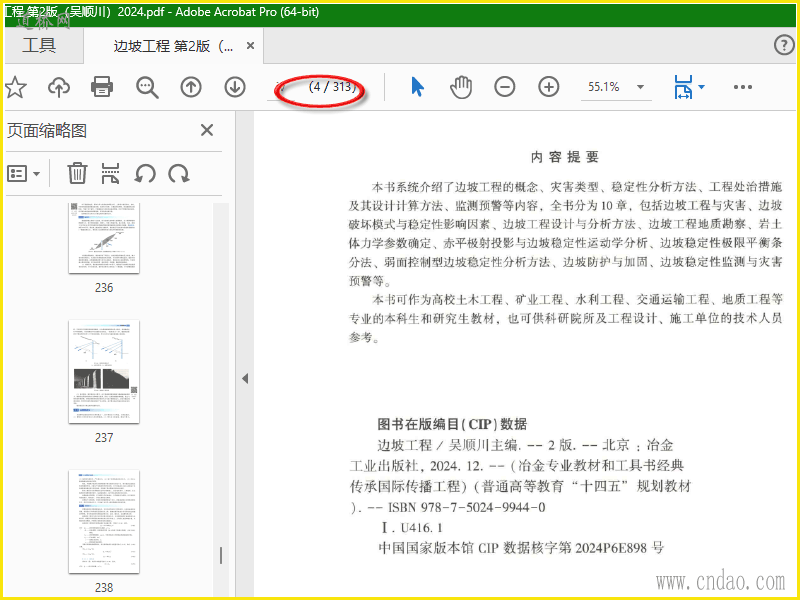Viewport: 800px width, 600px height.
Task: Collapse the left navigation pane arrow
Action: (245, 379)
